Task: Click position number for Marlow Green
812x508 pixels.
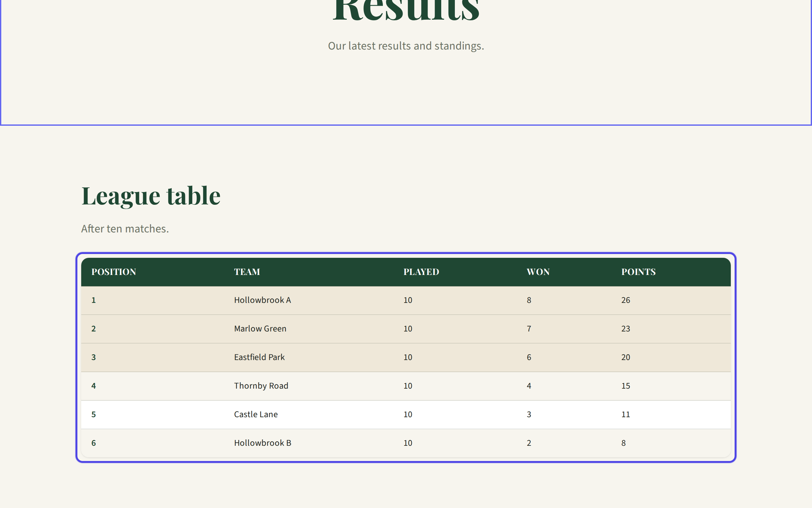Action: [94, 329]
